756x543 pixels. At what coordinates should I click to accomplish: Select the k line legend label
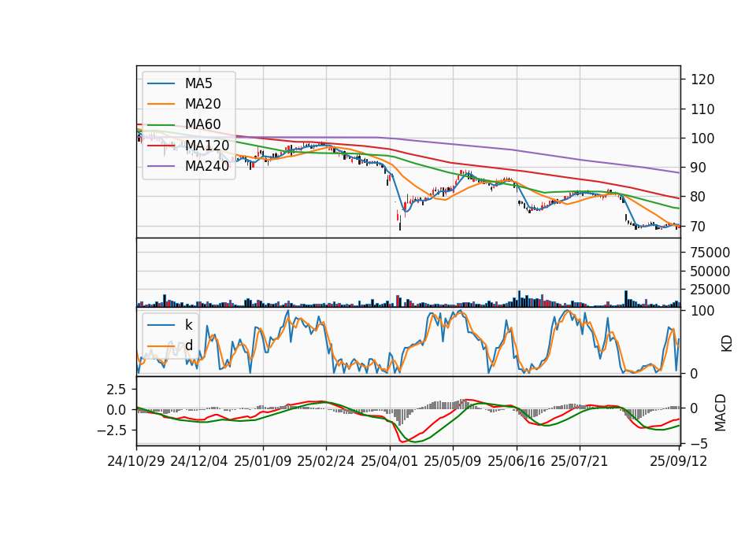pyautogui.click(x=188, y=325)
